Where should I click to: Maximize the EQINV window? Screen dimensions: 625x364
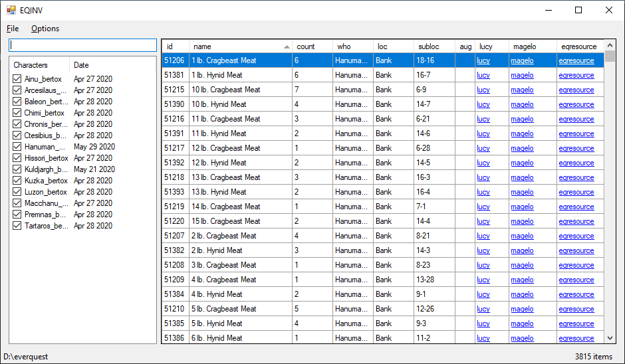pos(578,10)
